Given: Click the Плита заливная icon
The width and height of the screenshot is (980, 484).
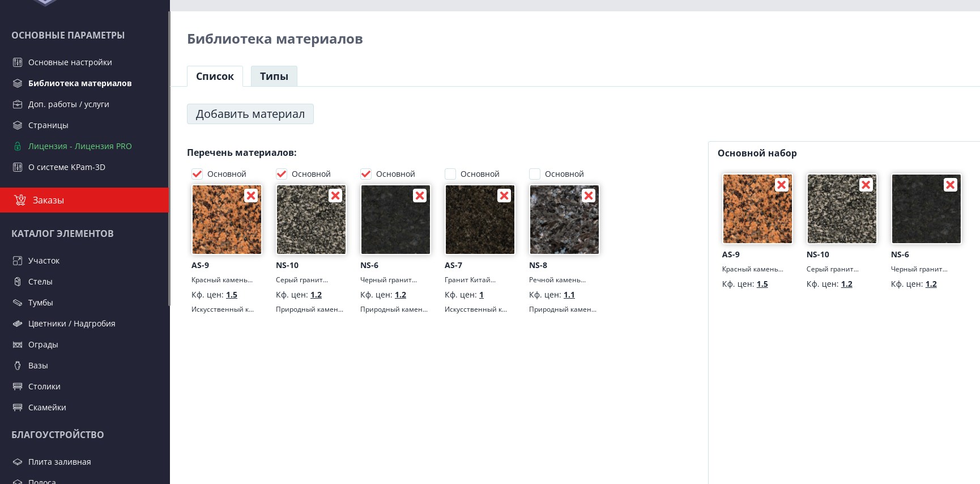Looking at the screenshot, I should pyautogui.click(x=18, y=462).
